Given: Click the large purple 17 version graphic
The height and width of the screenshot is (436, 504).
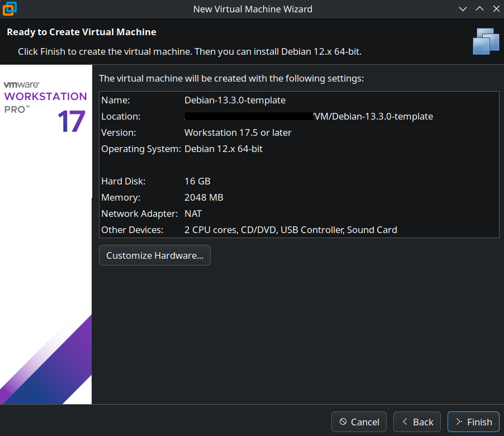Looking at the screenshot, I should (x=71, y=121).
